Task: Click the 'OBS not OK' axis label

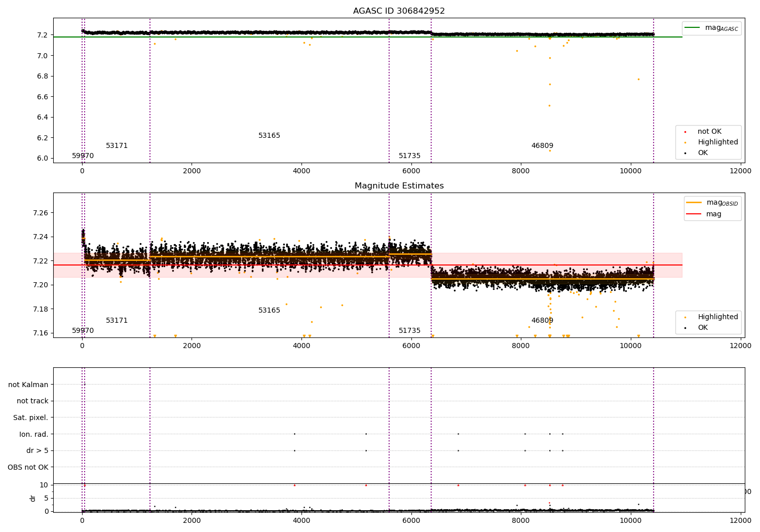Action: click(28, 467)
